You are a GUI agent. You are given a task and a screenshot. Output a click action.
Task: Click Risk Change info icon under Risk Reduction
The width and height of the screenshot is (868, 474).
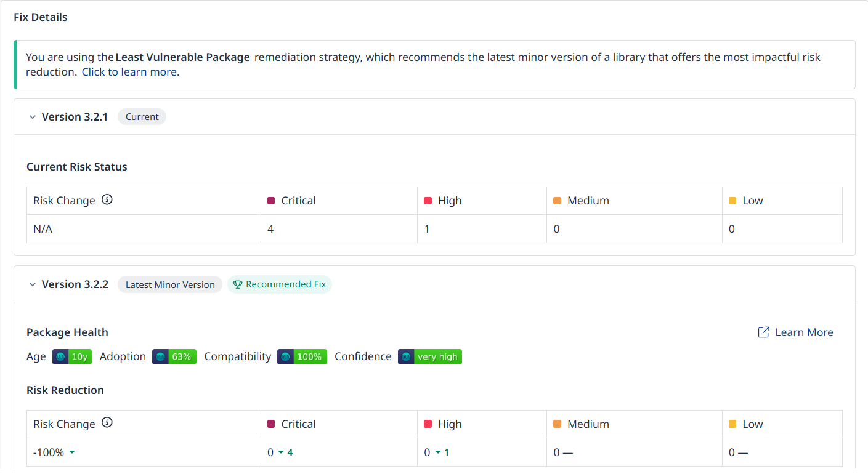tap(107, 423)
